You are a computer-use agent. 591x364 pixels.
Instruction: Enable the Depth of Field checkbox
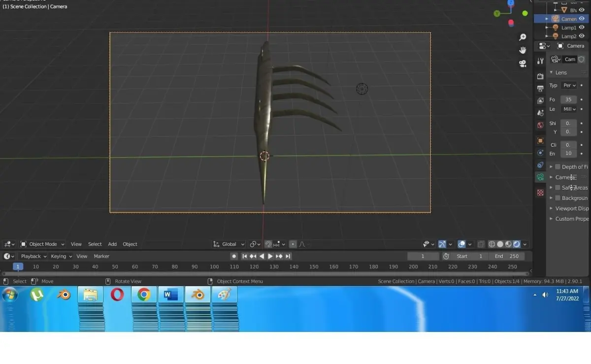pos(558,166)
